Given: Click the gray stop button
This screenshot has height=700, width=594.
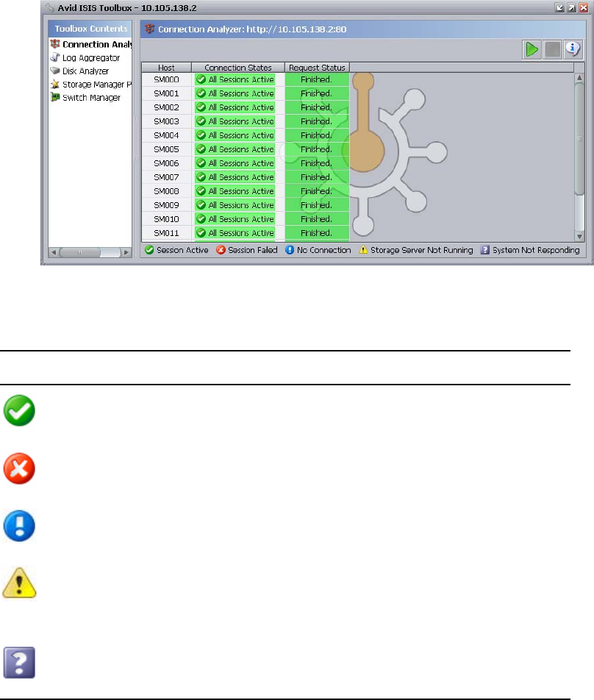Looking at the screenshot, I should 553,49.
